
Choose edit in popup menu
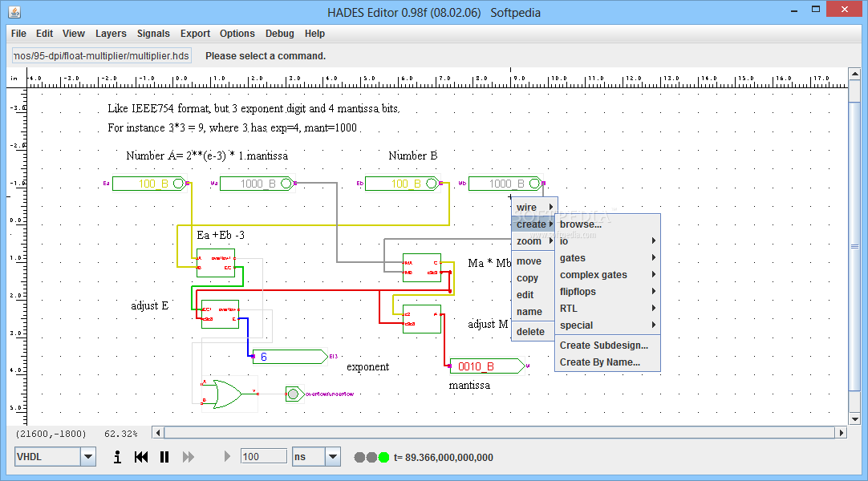533,295
